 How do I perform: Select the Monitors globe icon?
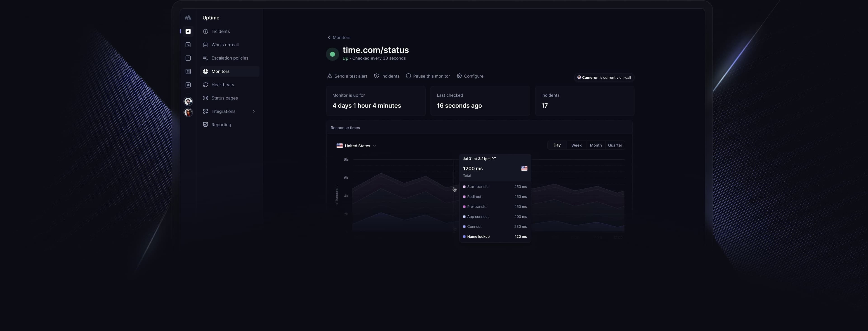(205, 71)
